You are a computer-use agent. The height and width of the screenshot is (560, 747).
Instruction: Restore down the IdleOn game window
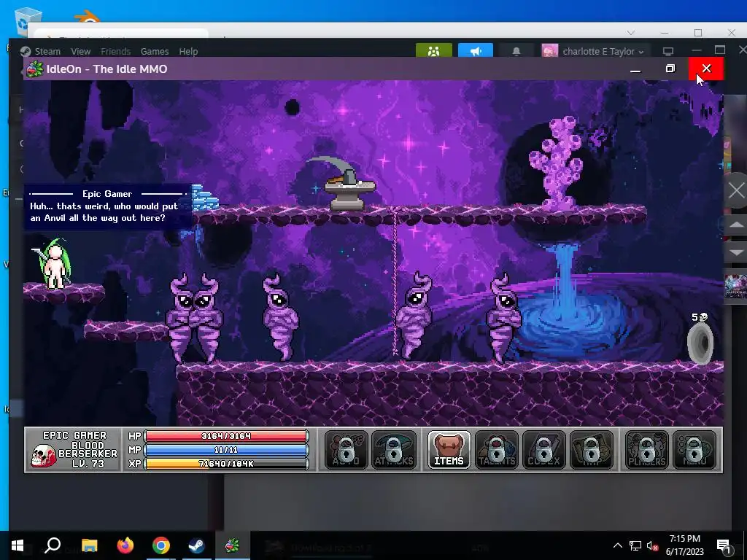[670, 69]
